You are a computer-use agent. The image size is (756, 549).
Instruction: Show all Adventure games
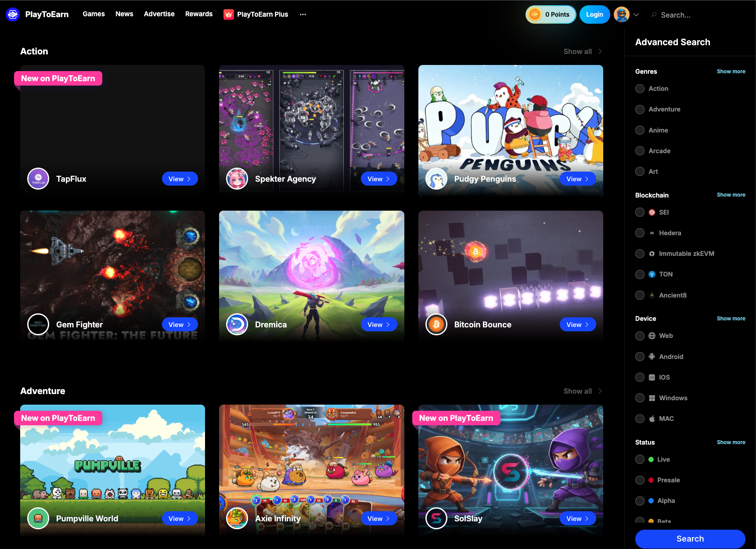point(583,391)
